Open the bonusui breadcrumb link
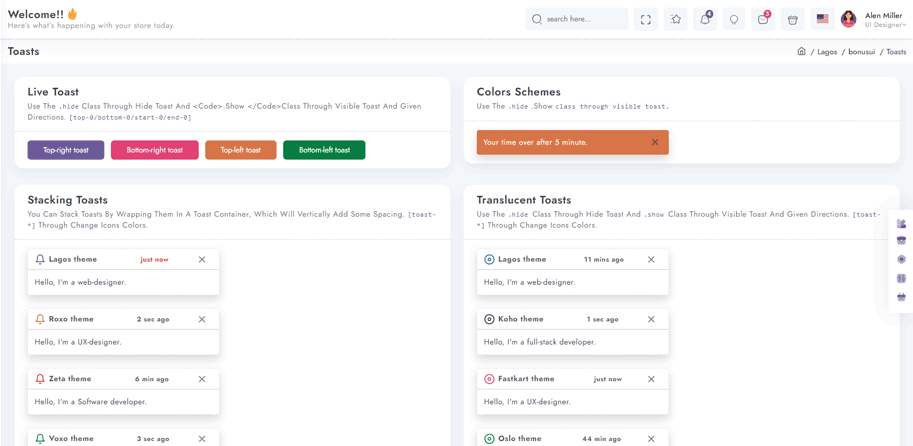This screenshot has width=913, height=446. [x=862, y=52]
